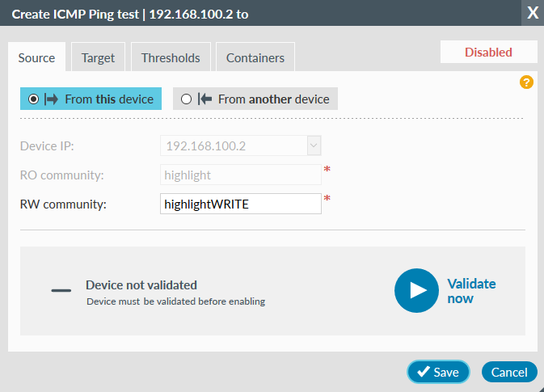Open the orange help question mark icon

pos(526,82)
